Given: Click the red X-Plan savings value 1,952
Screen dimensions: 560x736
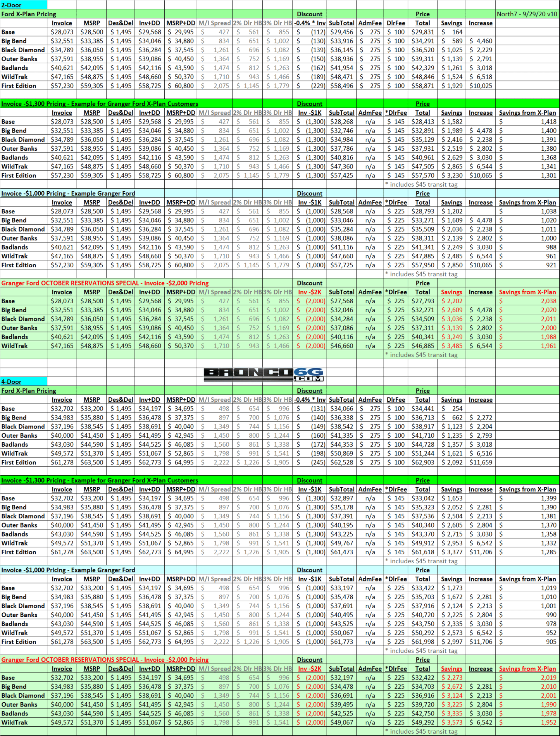Looking at the screenshot, I should pyautogui.click(x=528, y=722).
